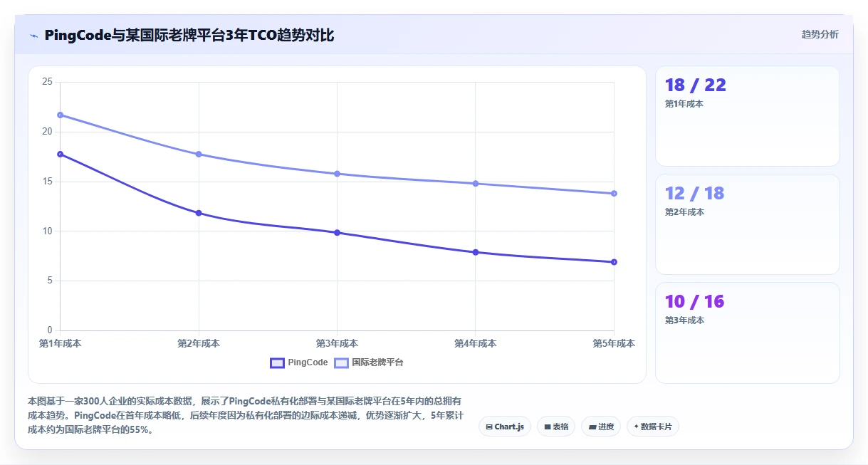Open the 10 / 16 第3年成本 card

(748, 333)
